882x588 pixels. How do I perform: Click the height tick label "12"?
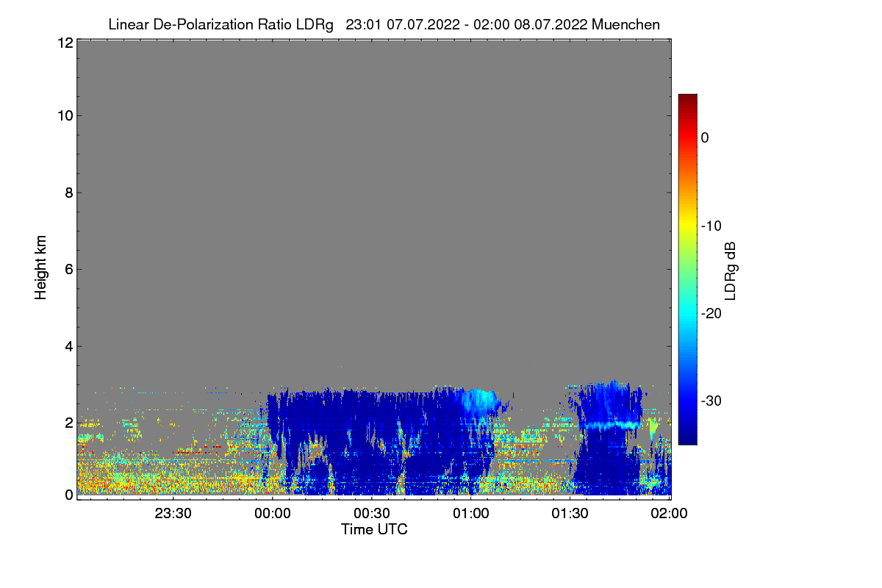click(x=64, y=43)
